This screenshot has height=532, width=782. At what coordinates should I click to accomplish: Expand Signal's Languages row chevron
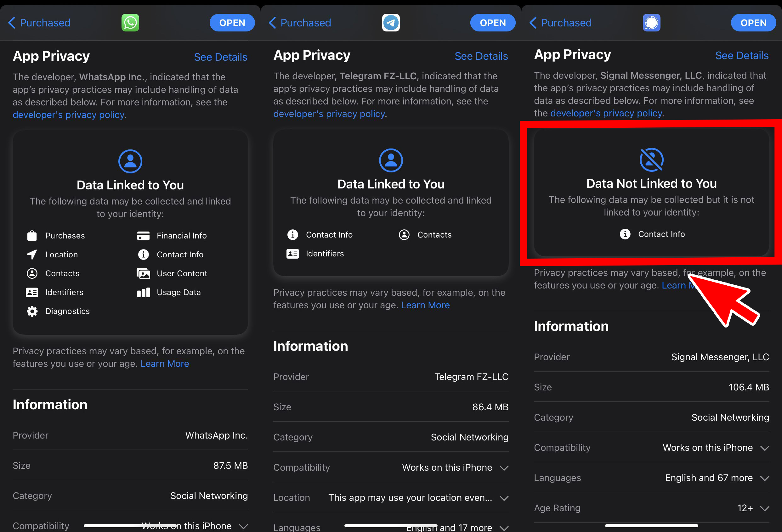click(x=764, y=478)
